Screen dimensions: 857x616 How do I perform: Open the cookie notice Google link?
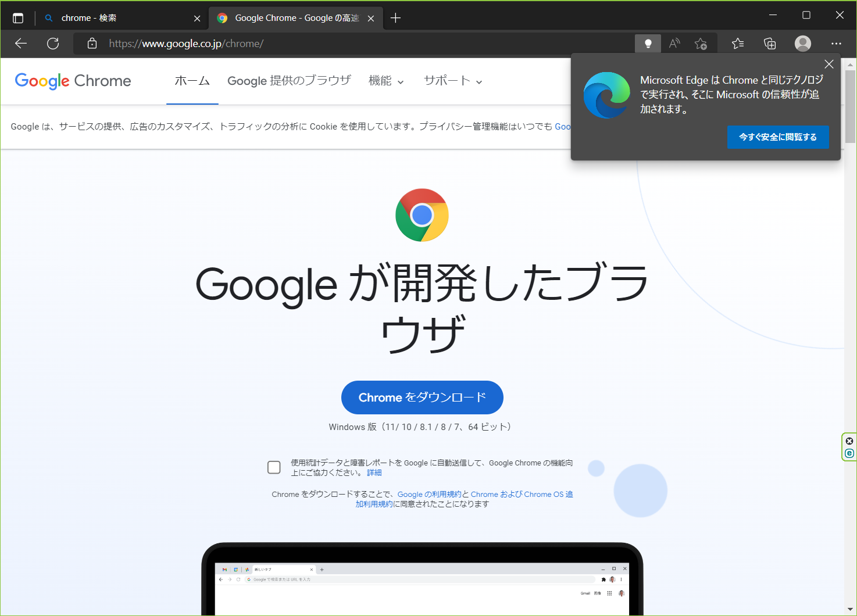pyautogui.click(x=563, y=127)
